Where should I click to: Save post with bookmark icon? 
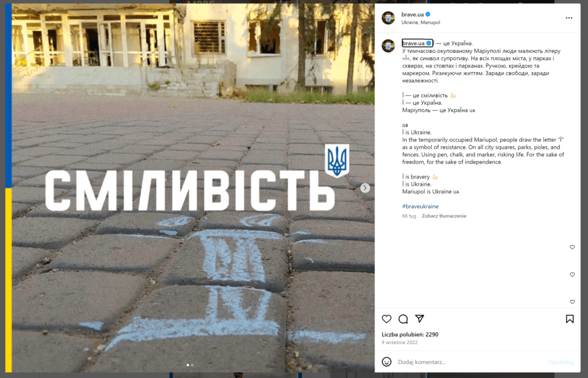[x=570, y=319]
